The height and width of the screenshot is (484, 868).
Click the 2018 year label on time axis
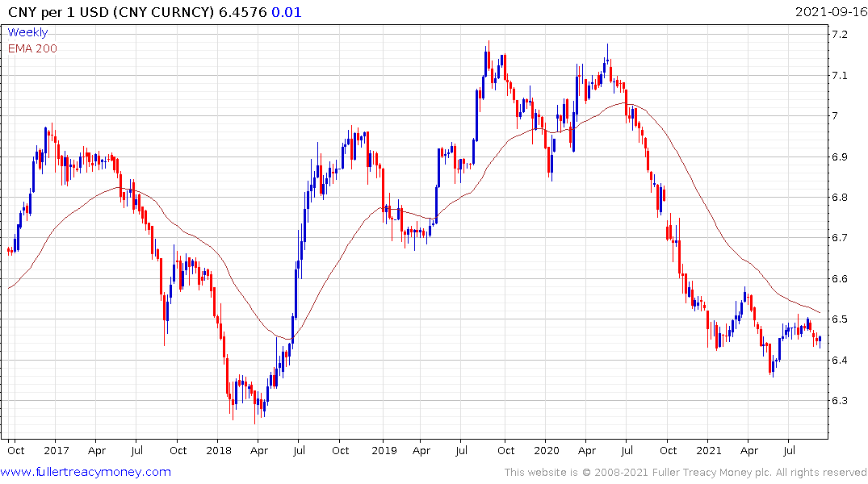(x=219, y=450)
